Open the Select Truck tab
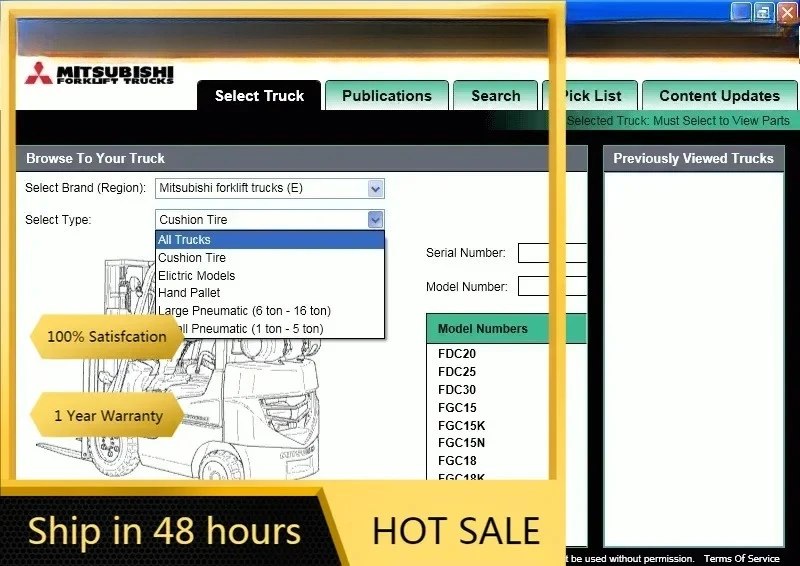 tap(259, 95)
